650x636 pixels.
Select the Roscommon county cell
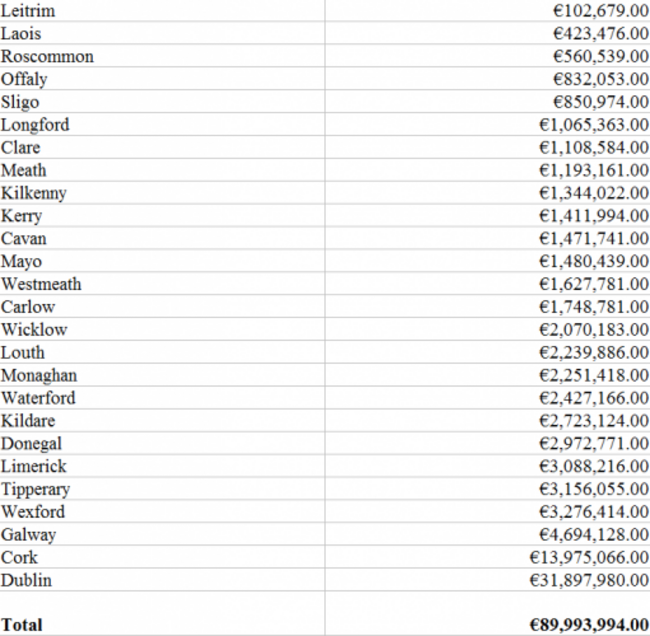[x=162, y=56]
